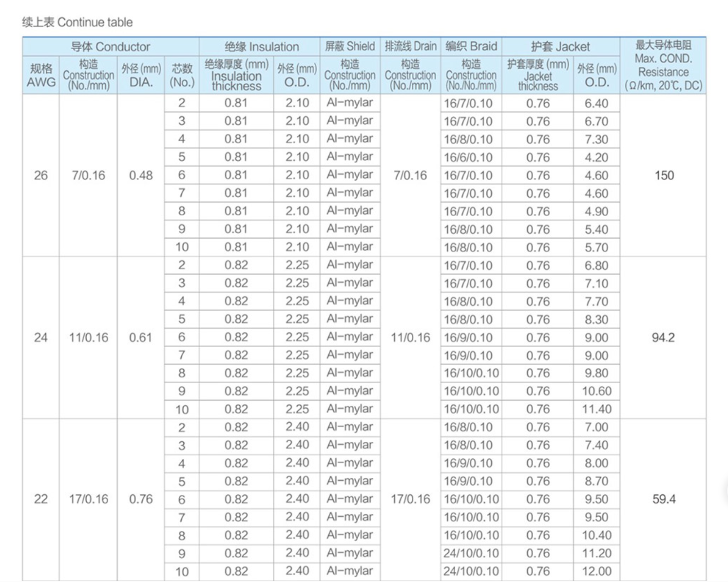Select the Max. COND. Resistance header

point(663,65)
